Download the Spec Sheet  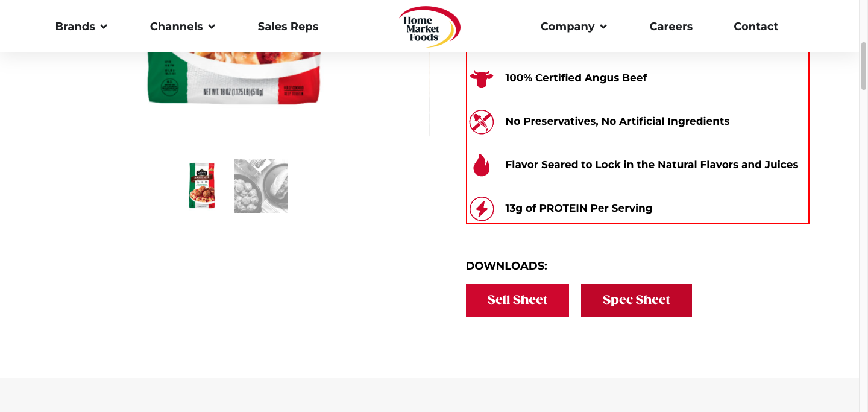pyautogui.click(x=637, y=300)
